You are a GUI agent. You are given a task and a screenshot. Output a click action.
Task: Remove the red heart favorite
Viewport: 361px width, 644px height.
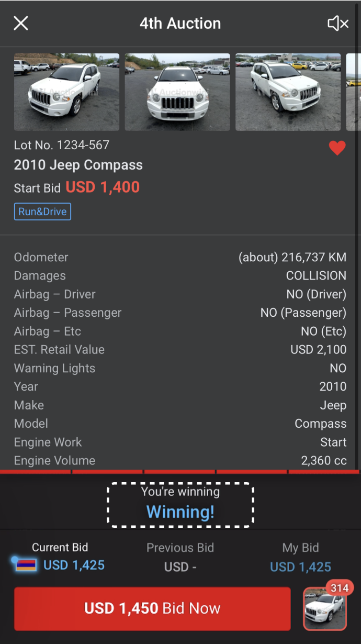[337, 148]
